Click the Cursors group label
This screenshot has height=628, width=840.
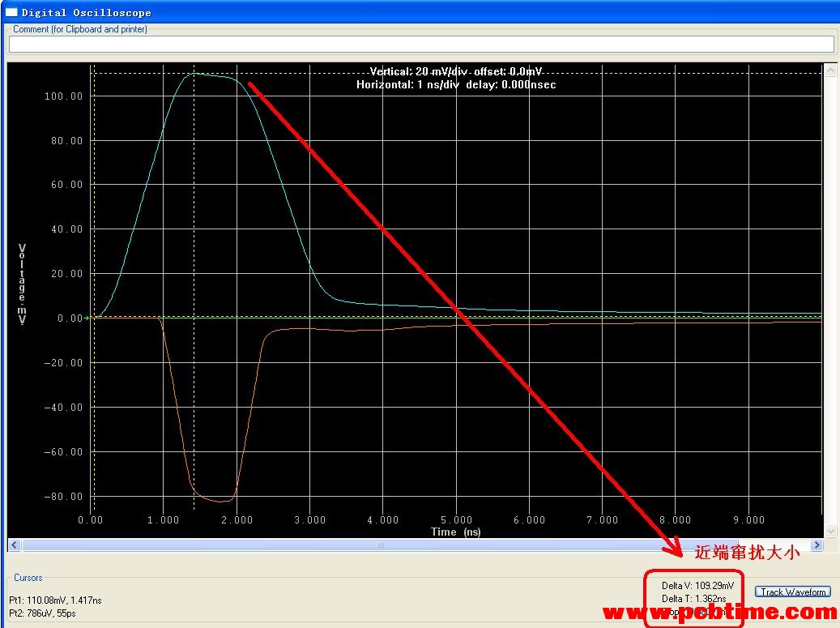28,578
